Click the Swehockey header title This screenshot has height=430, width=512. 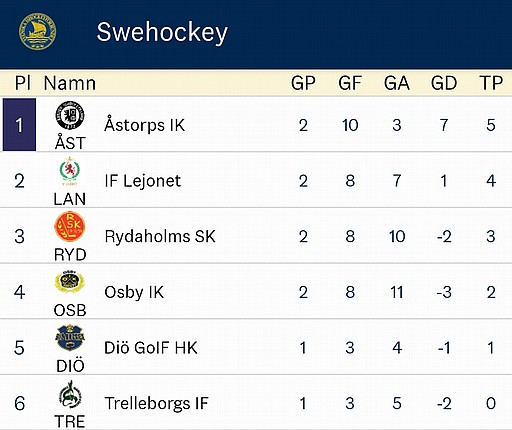pos(162,32)
